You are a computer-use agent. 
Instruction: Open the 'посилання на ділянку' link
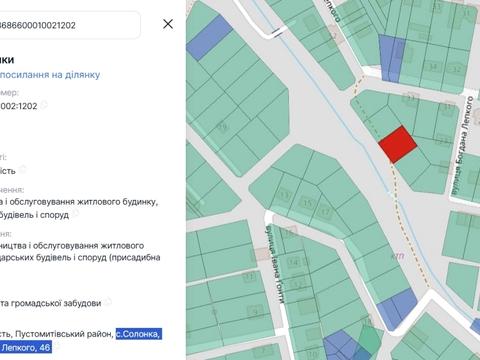click(x=50, y=75)
